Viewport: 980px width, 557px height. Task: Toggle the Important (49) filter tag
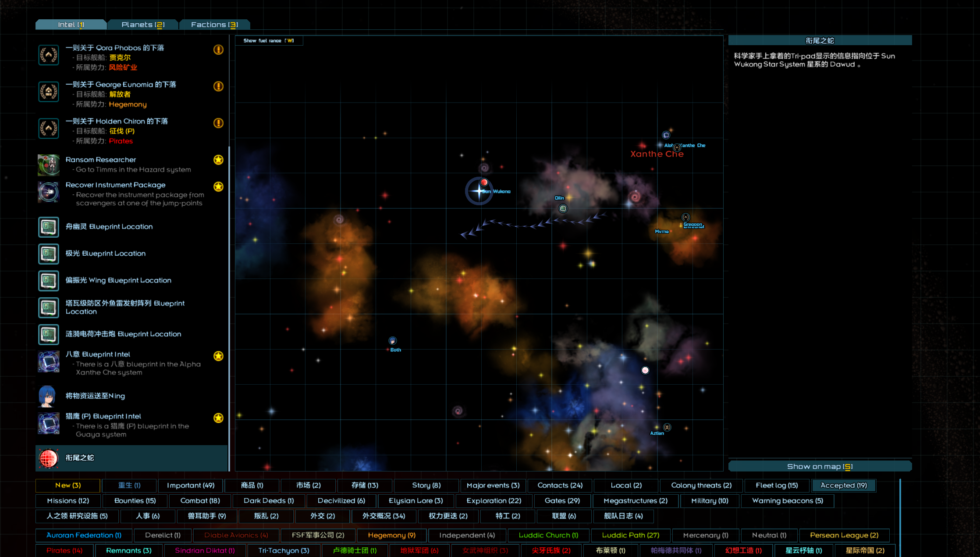coord(191,485)
